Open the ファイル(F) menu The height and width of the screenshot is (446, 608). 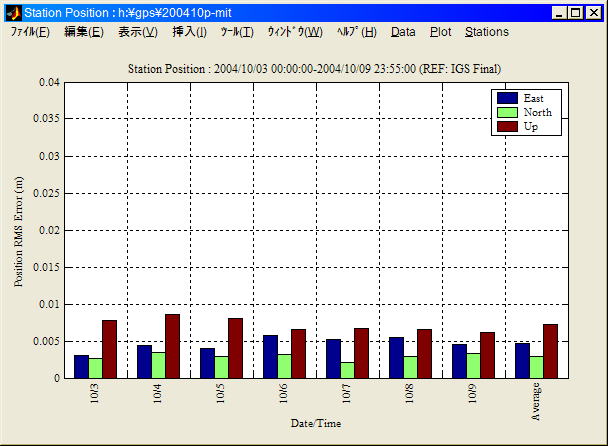30,32
